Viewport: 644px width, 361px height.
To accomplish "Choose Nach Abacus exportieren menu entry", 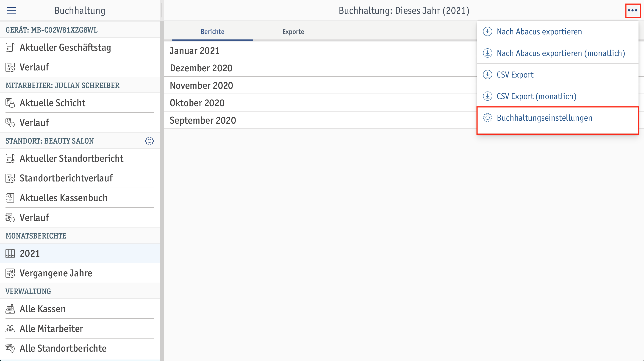I will point(558,32).
